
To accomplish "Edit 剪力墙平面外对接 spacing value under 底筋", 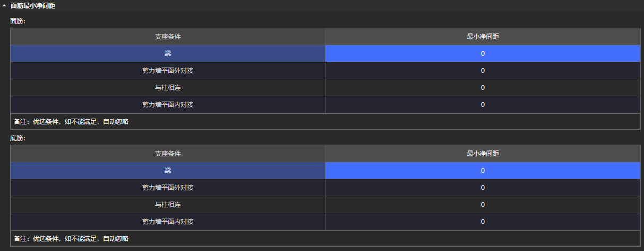I will pos(483,188).
